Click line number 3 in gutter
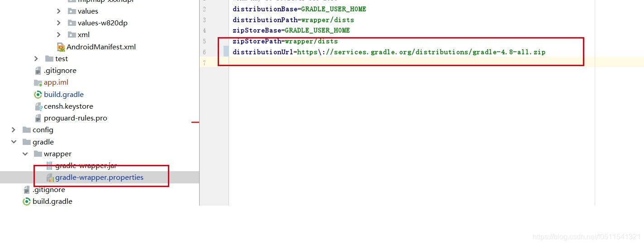Screen dimensions: 644x245 tap(204, 20)
